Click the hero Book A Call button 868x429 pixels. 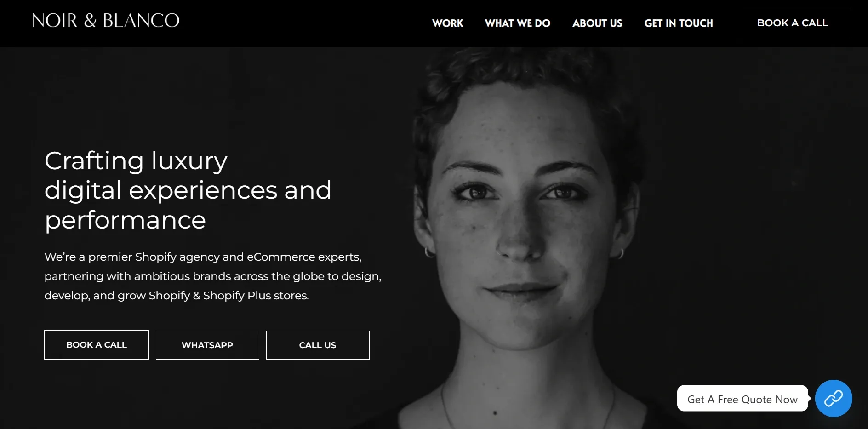(97, 345)
